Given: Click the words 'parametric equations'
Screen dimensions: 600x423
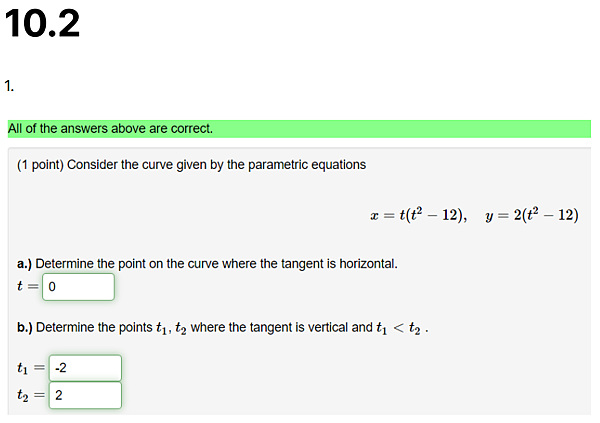Looking at the screenshot, I should (x=307, y=165).
